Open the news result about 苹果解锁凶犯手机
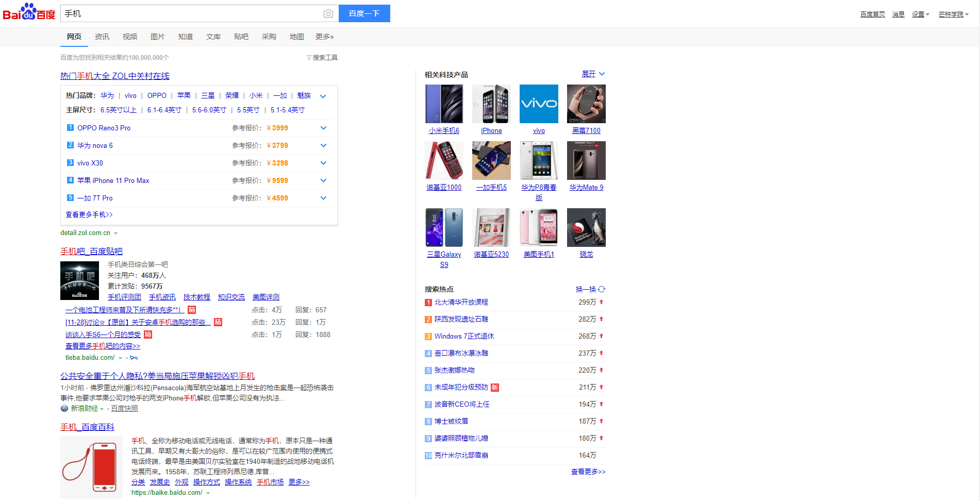The width and height of the screenshot is (980, 501). tap(157, 376)
